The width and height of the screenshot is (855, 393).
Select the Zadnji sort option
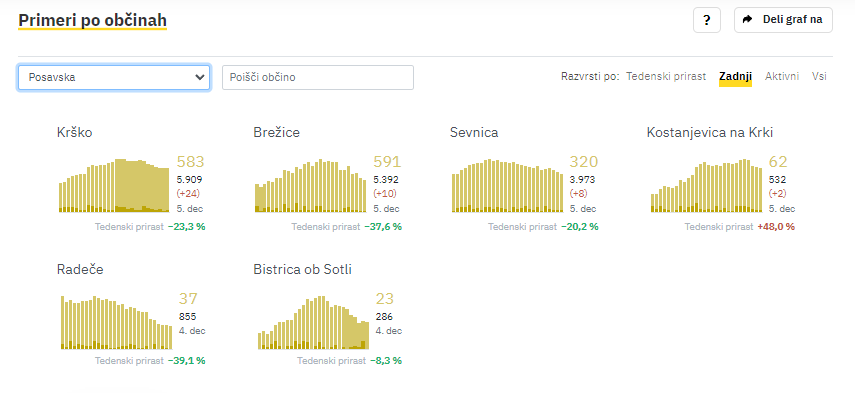click(736, 76)
